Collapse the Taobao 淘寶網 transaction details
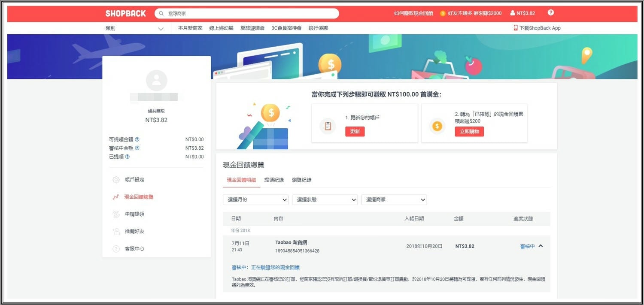Viewport: 644px width, 305px height. (x=540, y=246)
